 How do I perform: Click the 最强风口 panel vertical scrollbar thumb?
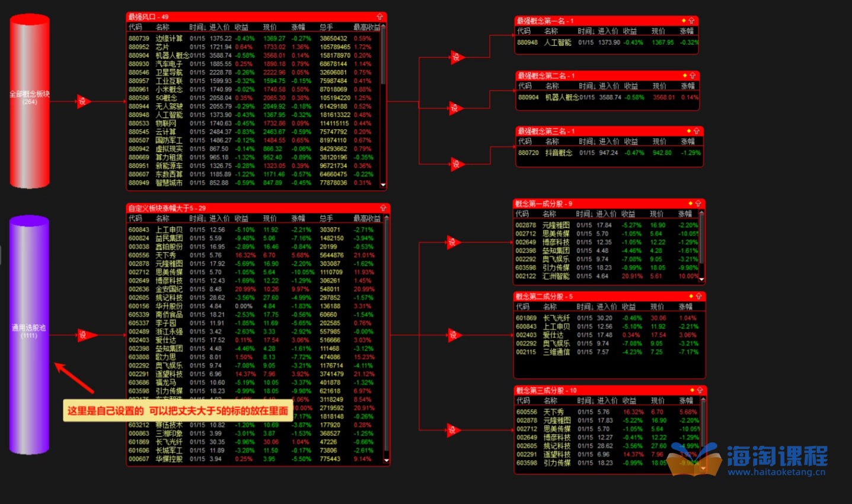tap(383, 56)
